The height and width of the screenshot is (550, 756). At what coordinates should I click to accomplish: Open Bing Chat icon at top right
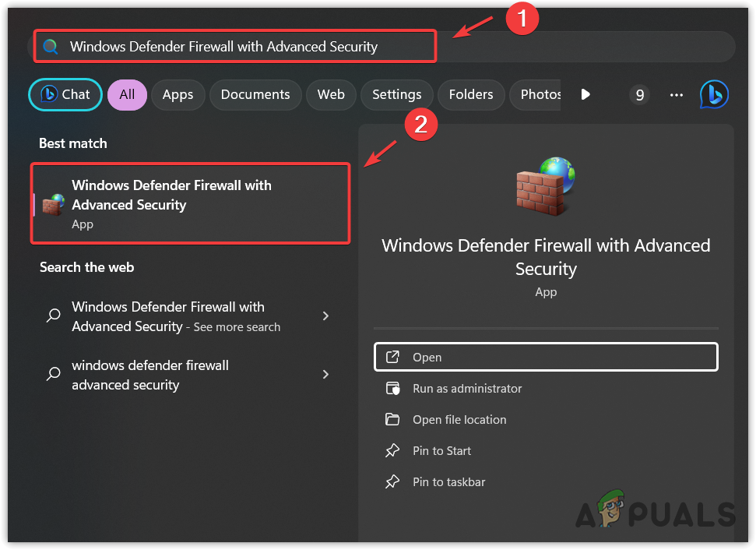tap(713, 94)
